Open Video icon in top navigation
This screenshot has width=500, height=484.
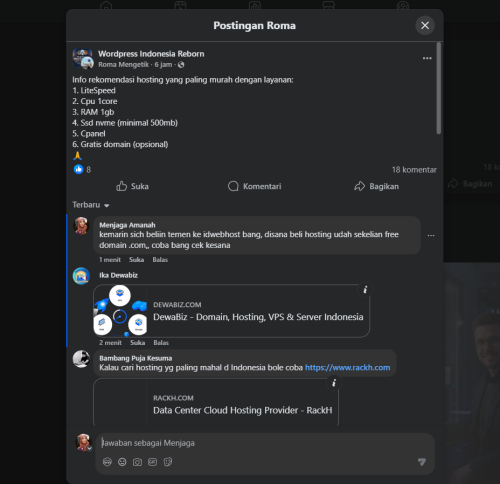180,6
